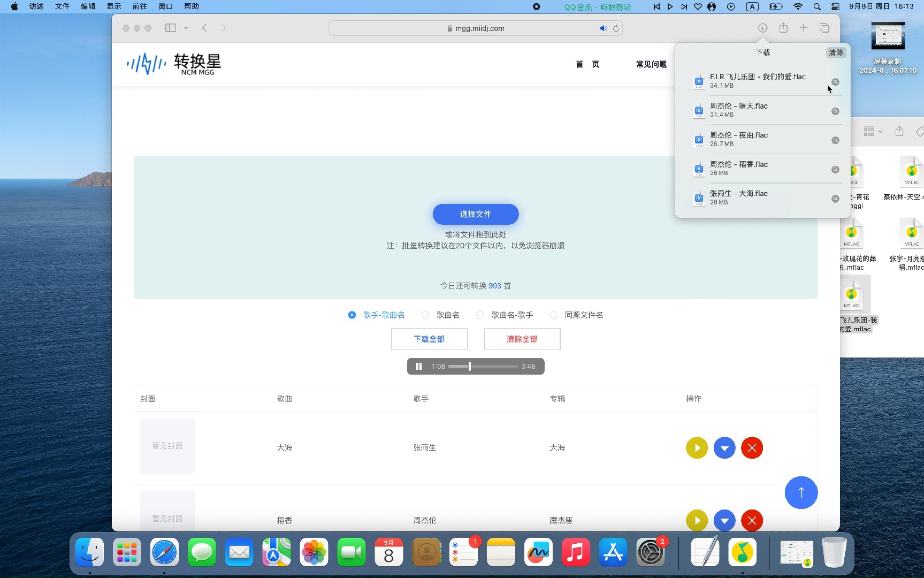The width and height of the screenshot is (924, 578).
Task: Play the 大海 song row
Action: 697,448
